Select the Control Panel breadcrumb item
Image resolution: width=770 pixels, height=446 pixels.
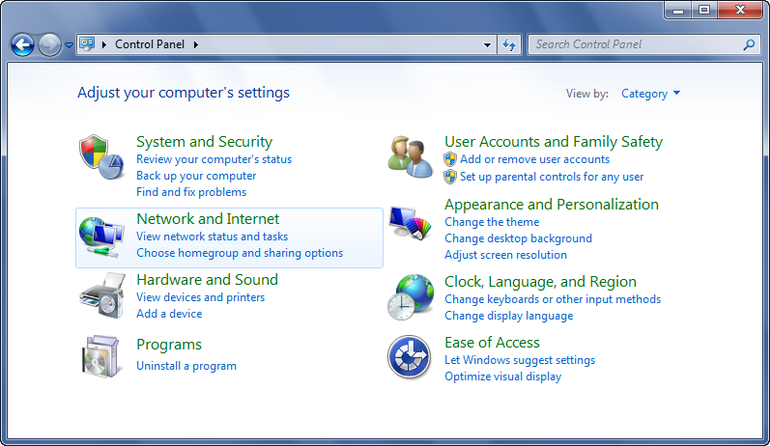[151, 45]
